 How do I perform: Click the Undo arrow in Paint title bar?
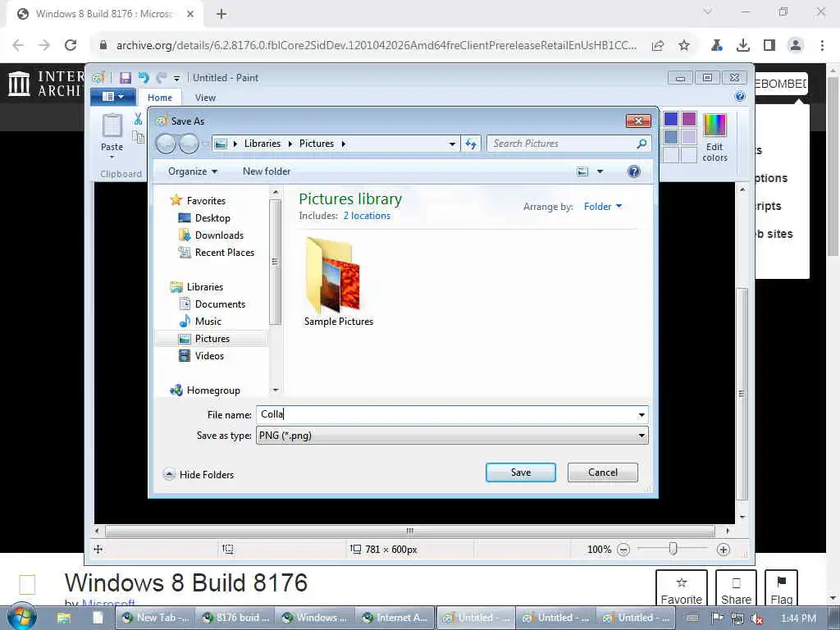[144, 78]
